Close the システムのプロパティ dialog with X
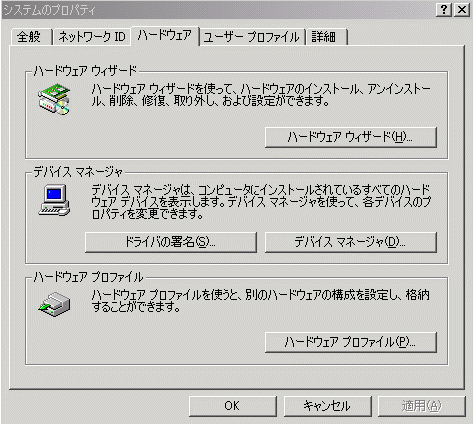The width and height of the screenshot is (473, 424). tap(462, 10)
